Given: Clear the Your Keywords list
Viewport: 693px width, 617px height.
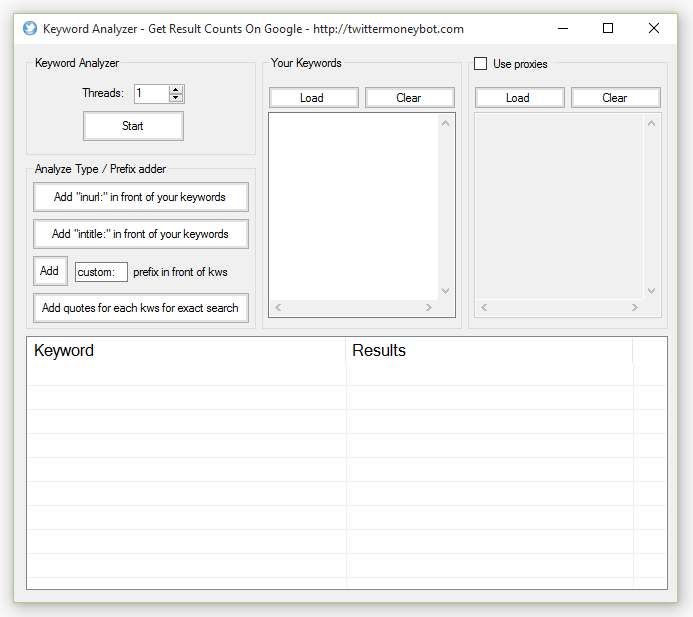Looking at the screenshot, I should 410,98.
